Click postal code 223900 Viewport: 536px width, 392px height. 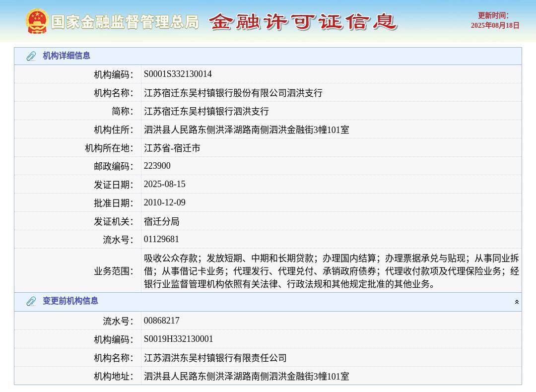157,166
